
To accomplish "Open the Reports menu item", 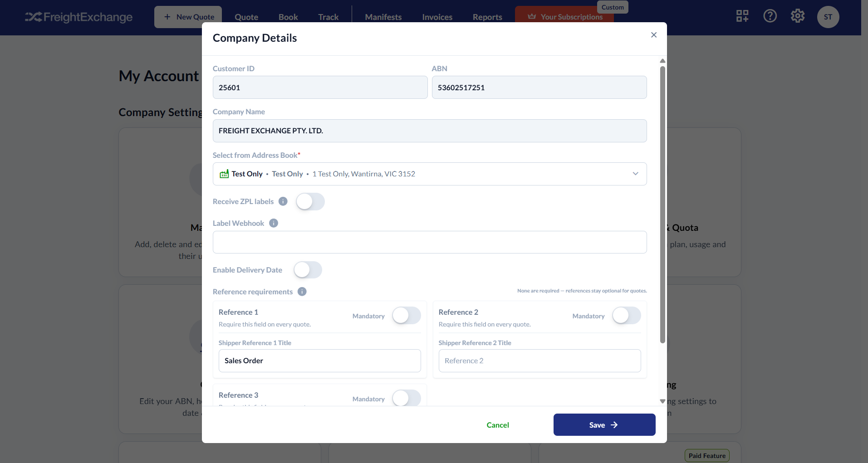I will click(x=487, y=17).
